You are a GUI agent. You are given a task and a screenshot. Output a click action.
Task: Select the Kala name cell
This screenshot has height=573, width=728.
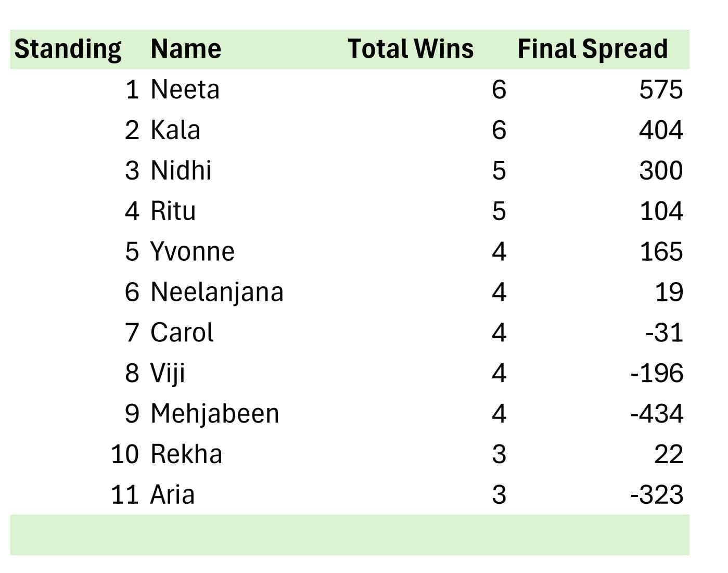175,130
